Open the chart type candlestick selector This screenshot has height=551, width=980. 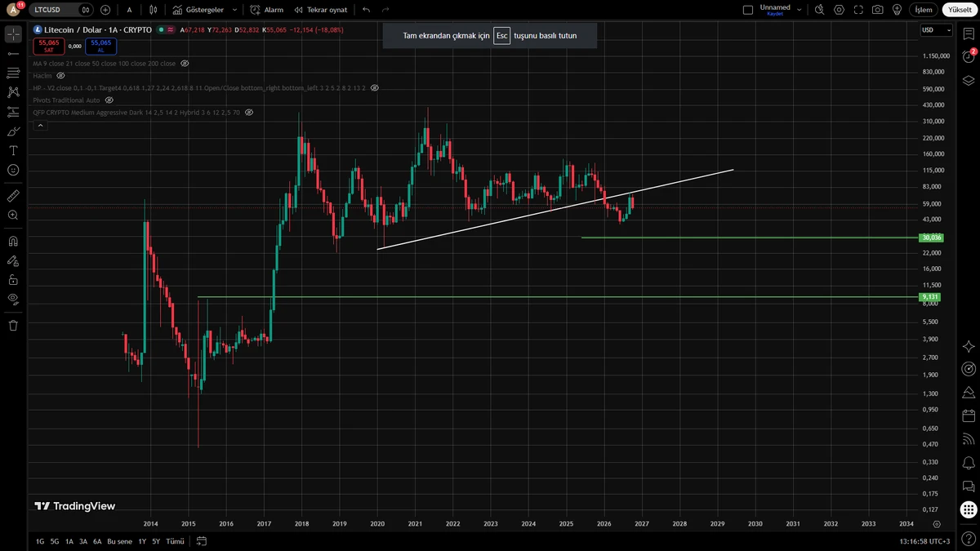pyautogui.click(x=153, y=10)
